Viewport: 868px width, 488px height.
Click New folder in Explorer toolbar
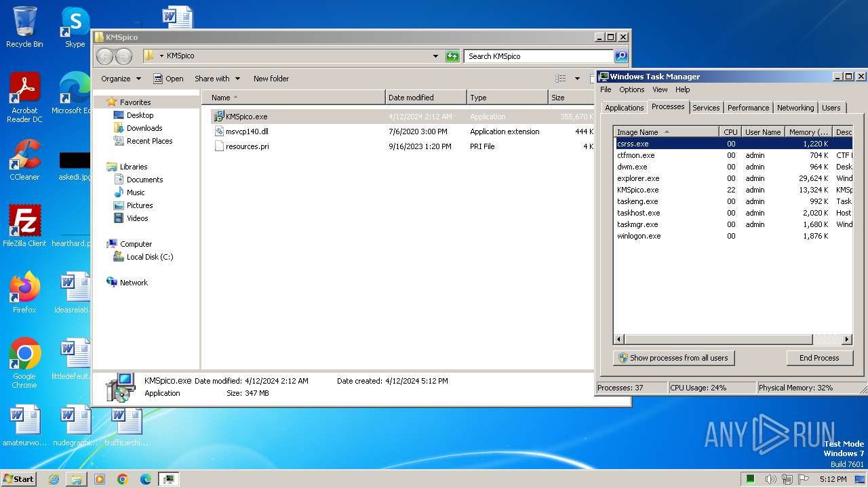pos(271,79)
